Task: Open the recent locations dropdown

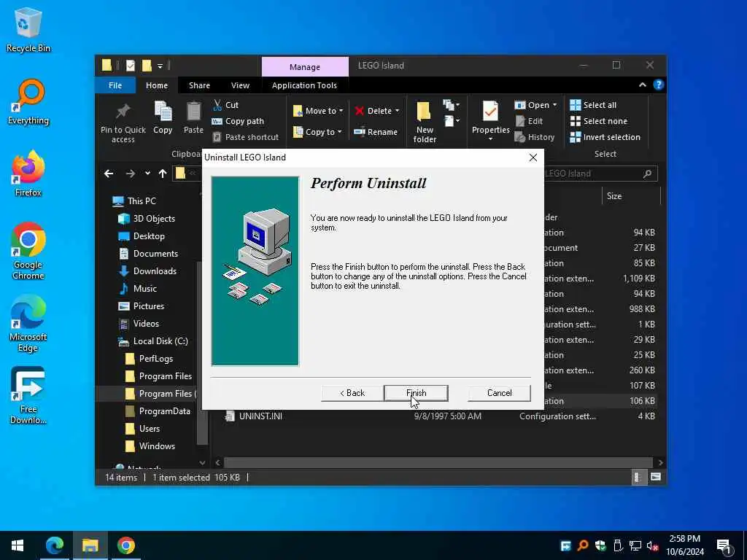Action: coord(147,174)
